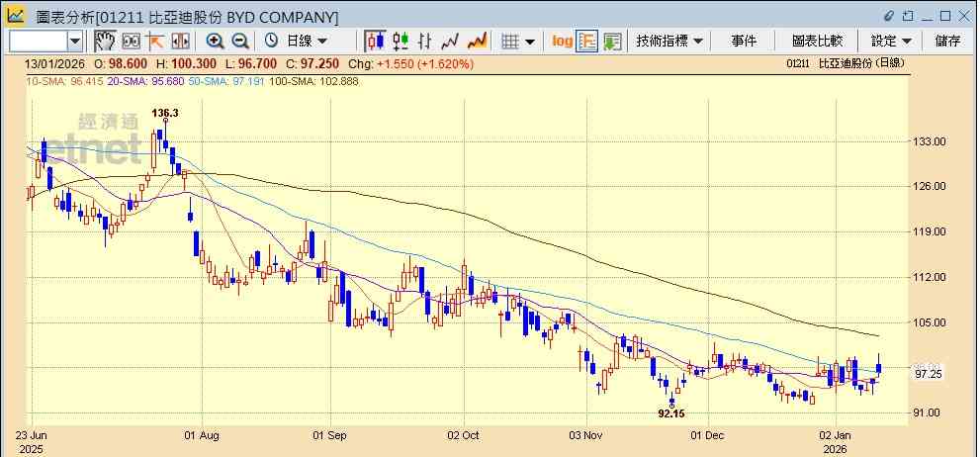
Task: Click the H: 100.300 high value
Action: pyautogui.click(x=186, y=63)
